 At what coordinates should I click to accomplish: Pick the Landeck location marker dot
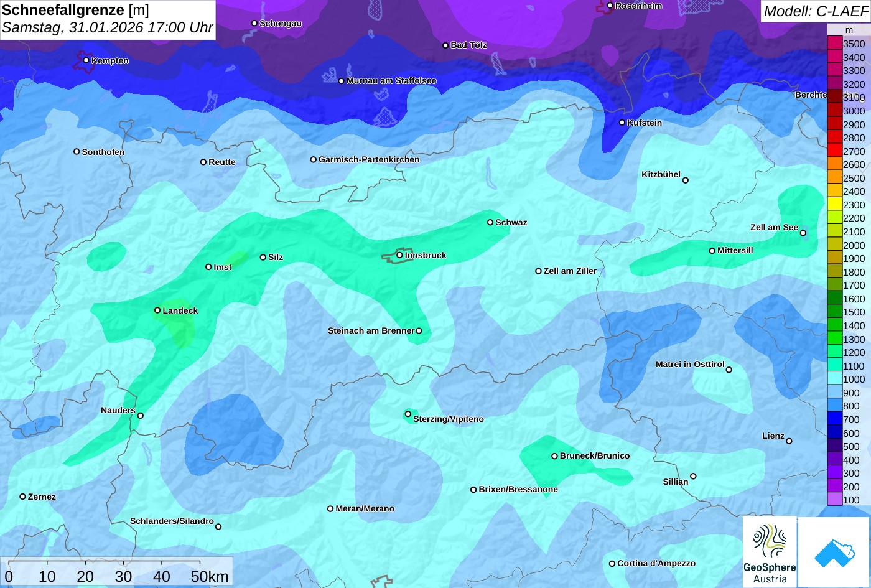coord(157,310)
